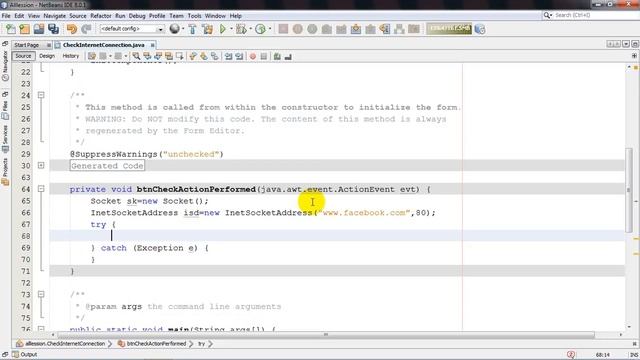Click the try breadcrumb item
The width and height of the screenshot is (640, 360).
coord(202,344)
